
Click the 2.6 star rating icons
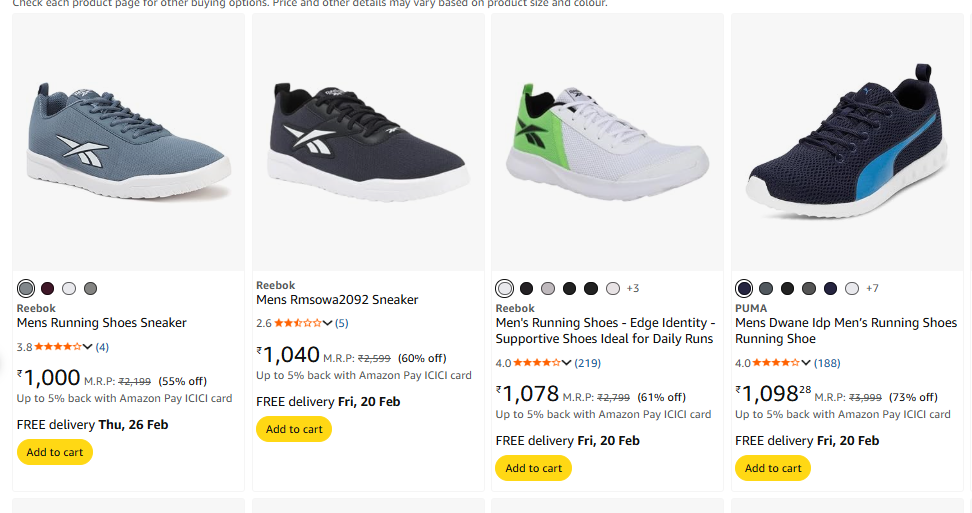pos(298,323)
